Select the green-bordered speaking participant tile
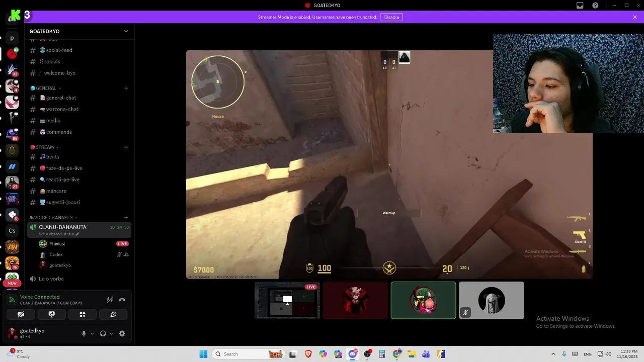The image size is (644, 362). click(424, 300)
